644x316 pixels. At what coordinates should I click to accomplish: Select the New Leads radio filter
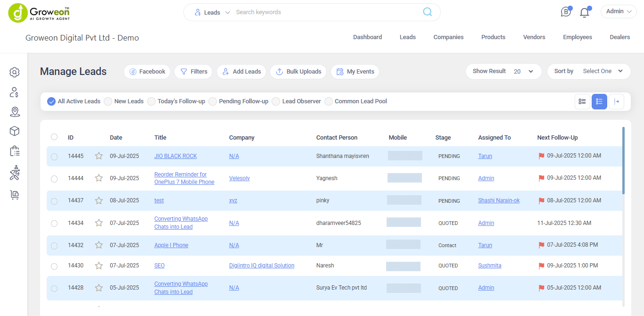point(107,101)
